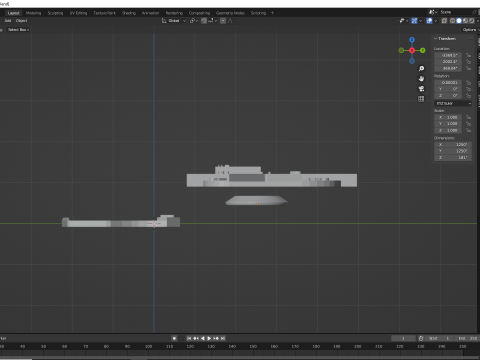Viewport: 480px width, 360px height.
Task: Switch to rendered viewport shading
Action: [472, 21]
